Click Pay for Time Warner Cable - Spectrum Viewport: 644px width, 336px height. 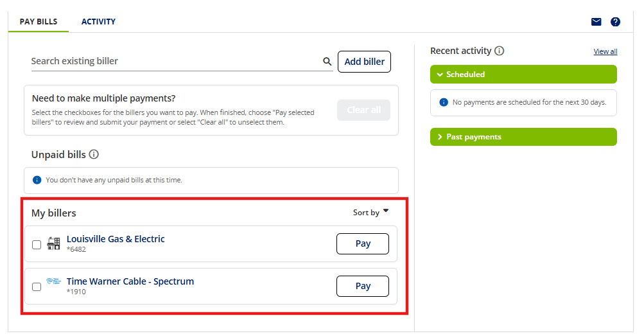click(x=363, y=286)
